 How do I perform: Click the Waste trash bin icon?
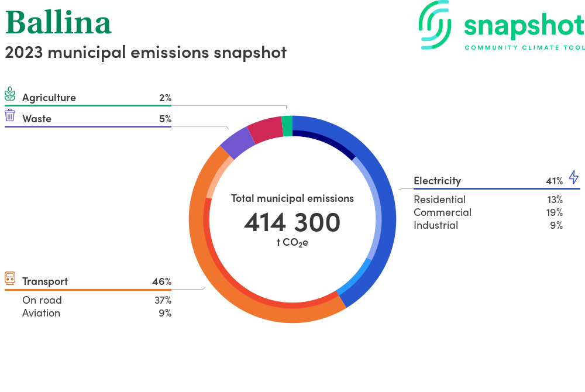tap(10, 115)
